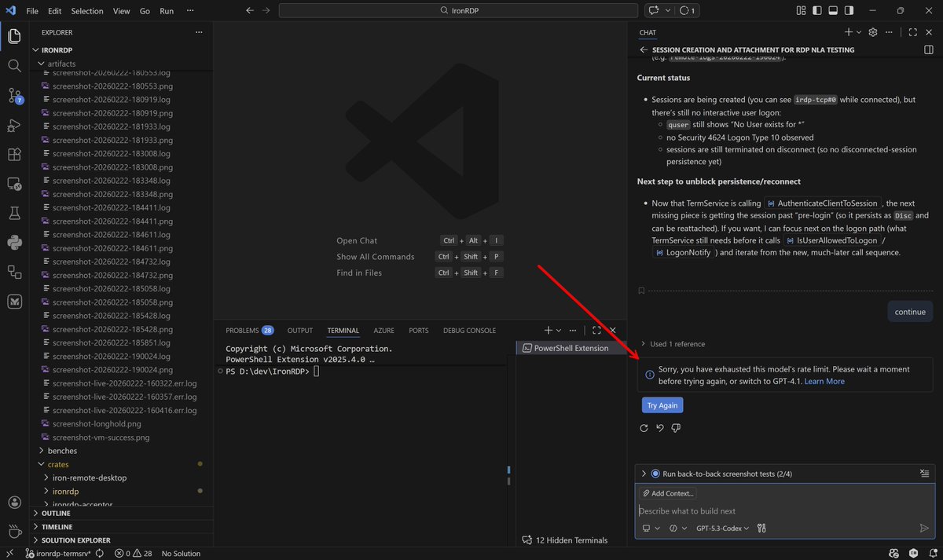Open the Python view in activity bar
Viewport: 943px width, 560px height.
pyautogui.click(x=14, y=243)
